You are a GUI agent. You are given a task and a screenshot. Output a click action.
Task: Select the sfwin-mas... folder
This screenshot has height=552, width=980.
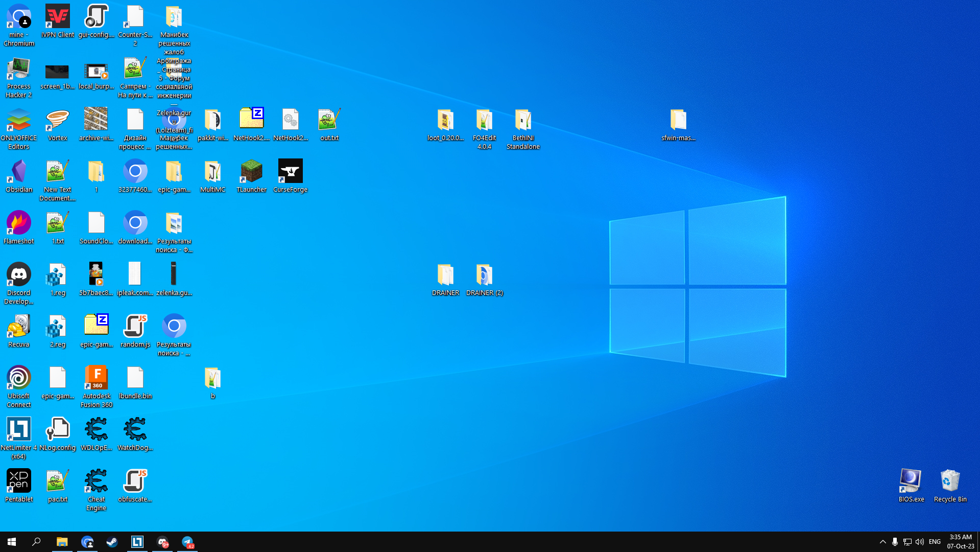(678, 125)
